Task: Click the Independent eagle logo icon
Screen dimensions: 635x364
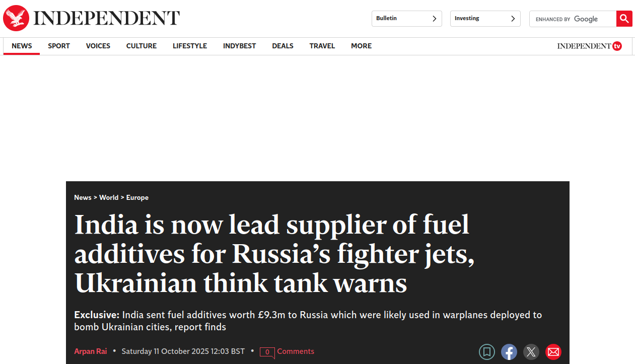Action: [x=16, y=18]
